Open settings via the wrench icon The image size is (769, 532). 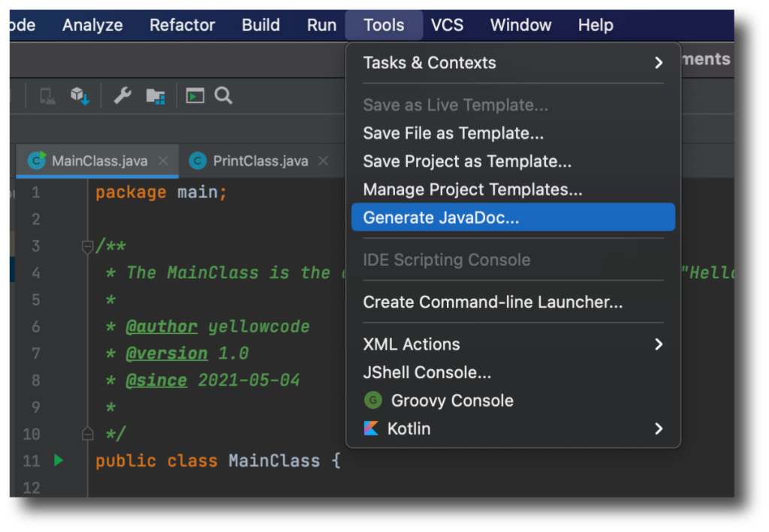coord(122,96)
